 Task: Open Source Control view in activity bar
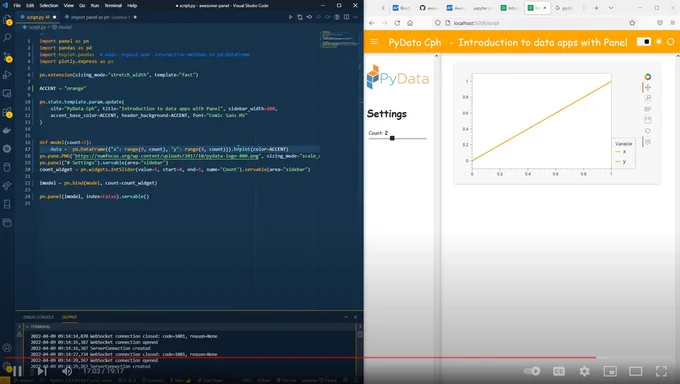click(7, 57)
